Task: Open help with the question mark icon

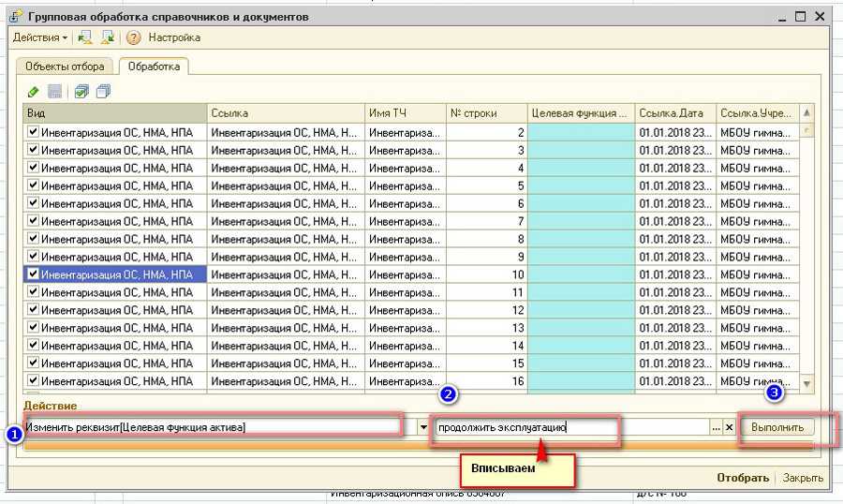Action: [133, 37]
